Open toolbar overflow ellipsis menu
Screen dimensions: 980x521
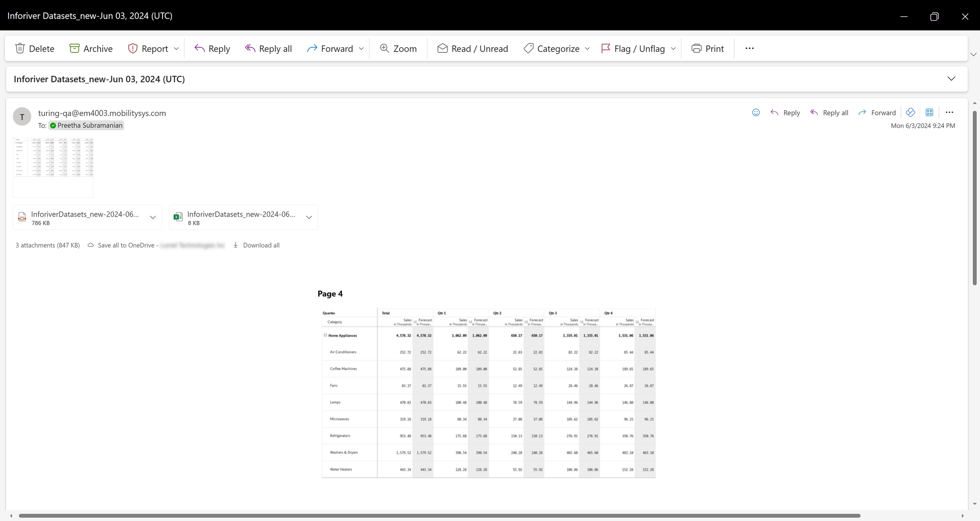click(749, 49)
